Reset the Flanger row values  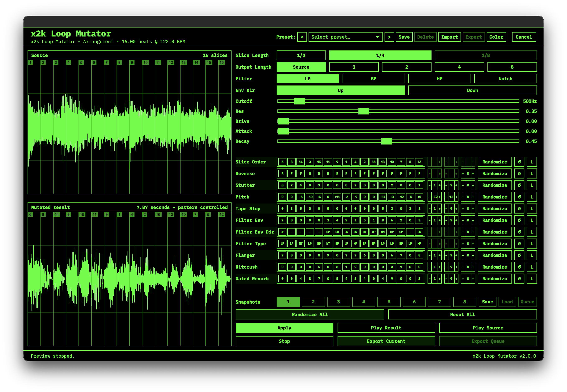[519, 255]
